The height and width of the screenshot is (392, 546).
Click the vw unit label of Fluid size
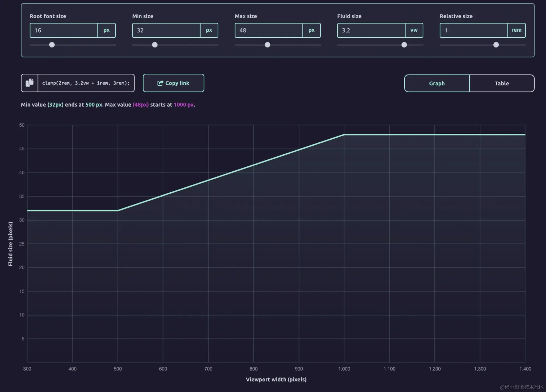(414, 30)
